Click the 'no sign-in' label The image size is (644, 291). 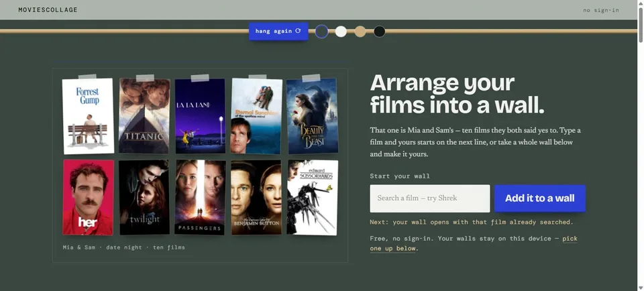[601, 10]
